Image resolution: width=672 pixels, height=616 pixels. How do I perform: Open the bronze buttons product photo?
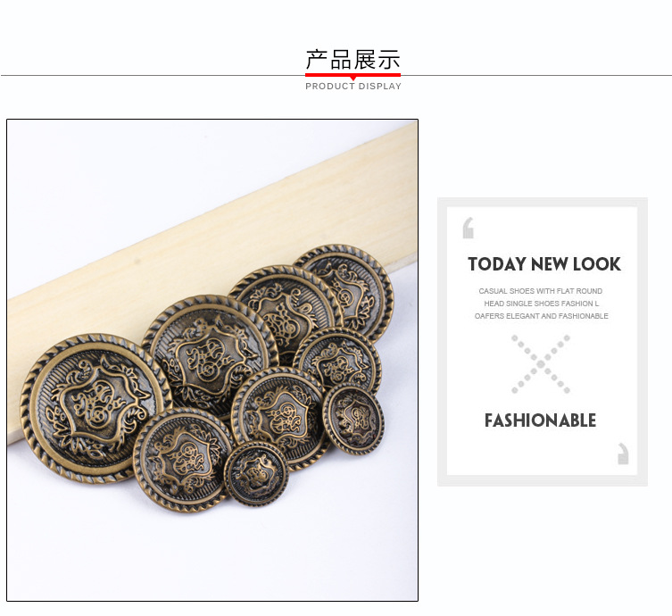(x=212, y=360)
